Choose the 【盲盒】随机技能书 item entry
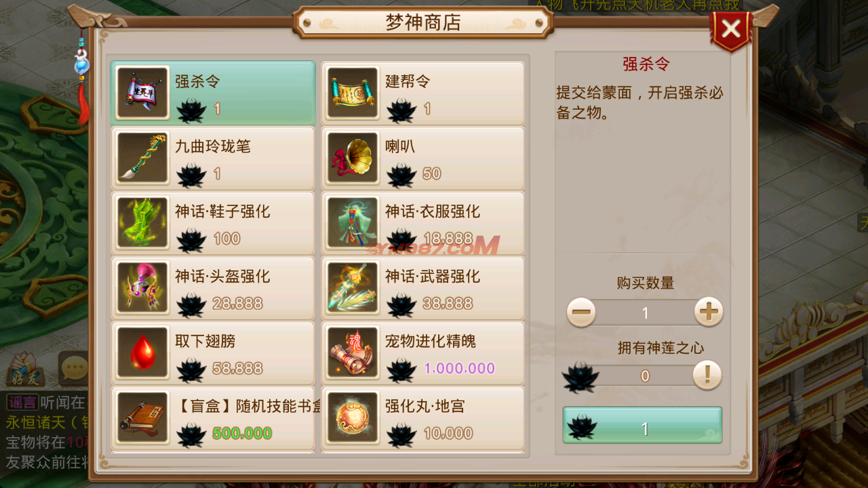 [x=213, y=418]
